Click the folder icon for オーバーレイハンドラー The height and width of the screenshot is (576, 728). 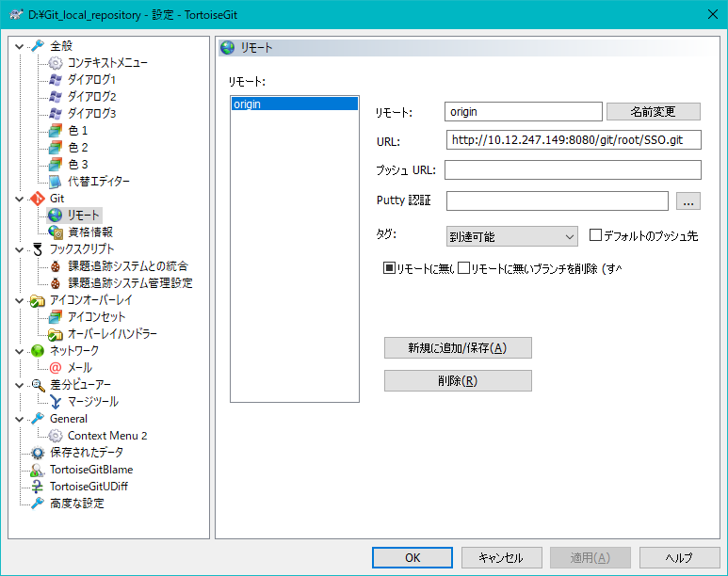point(56,334)
